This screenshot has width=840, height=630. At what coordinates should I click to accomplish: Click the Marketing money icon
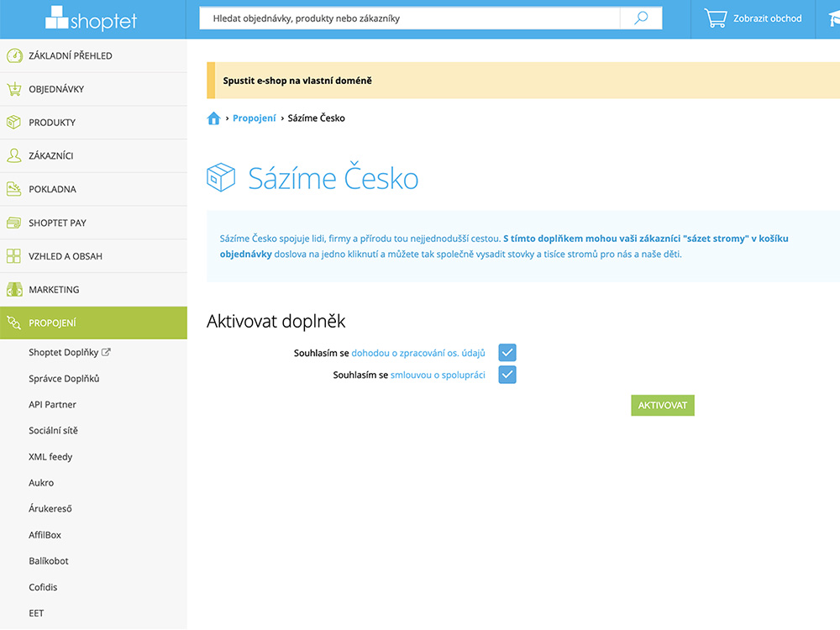tap(14, 289)
